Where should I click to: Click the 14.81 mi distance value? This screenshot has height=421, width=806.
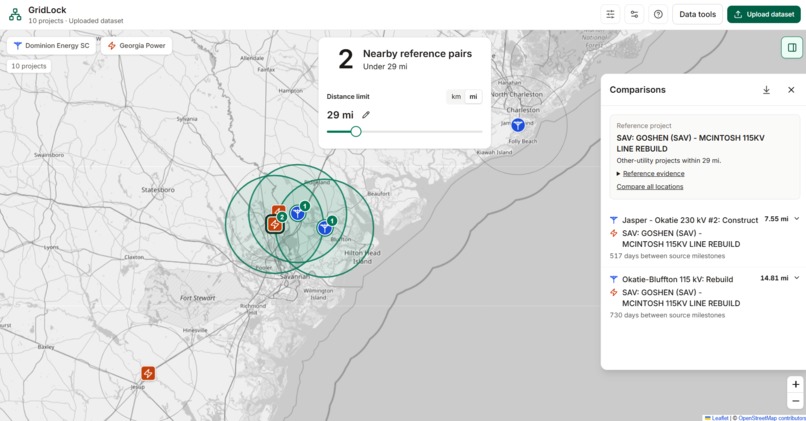774,278
